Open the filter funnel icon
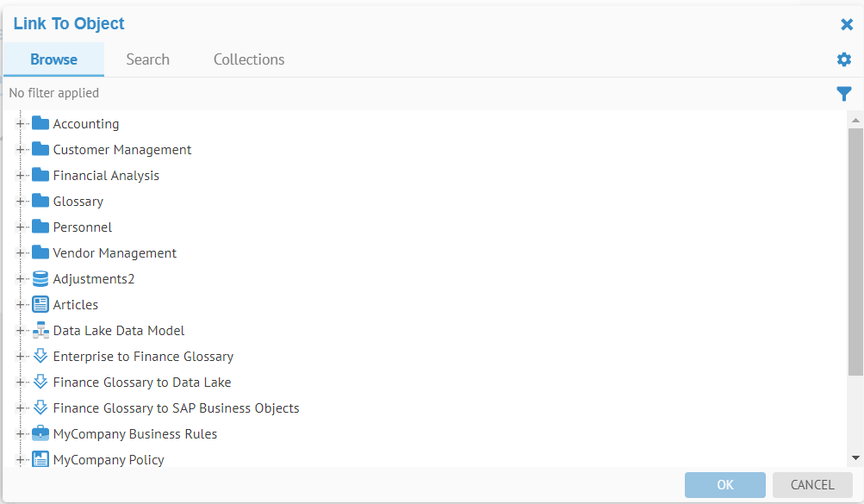Viewport: 864px width, 504px height. [x=844, y=94]
